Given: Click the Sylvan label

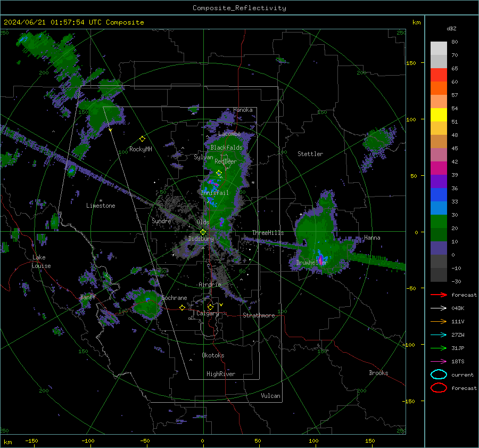Looking at the screenshot, I should (x=203, y=157).
